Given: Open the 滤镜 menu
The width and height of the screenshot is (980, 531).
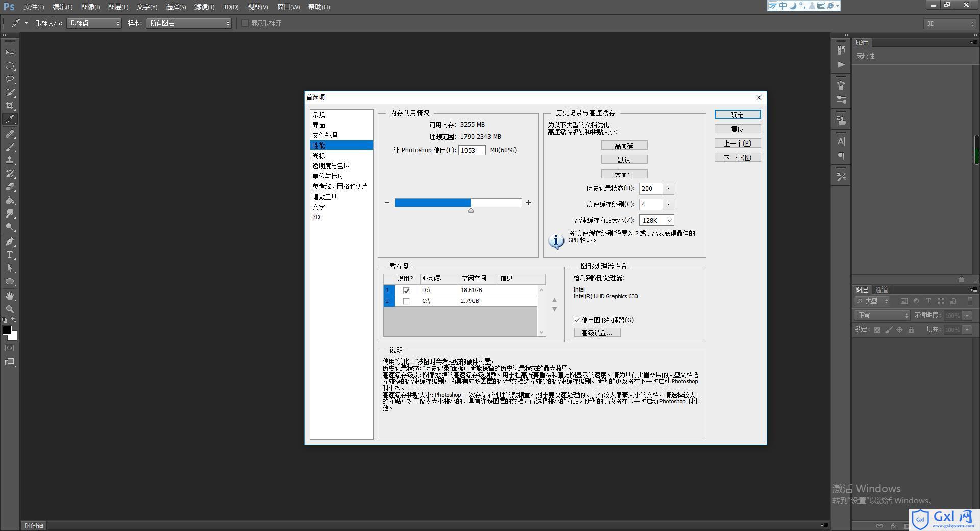Looking at the screenshot, I should tap(204, 7).
